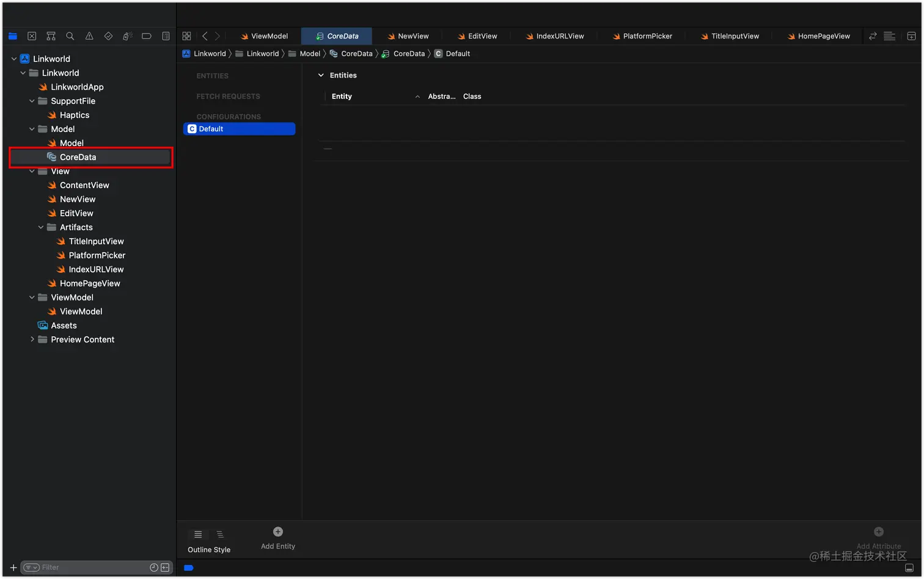Screen dimensions: 924x579
Task: Open the Breakpoint navigator icon
Action: point(147,36)
